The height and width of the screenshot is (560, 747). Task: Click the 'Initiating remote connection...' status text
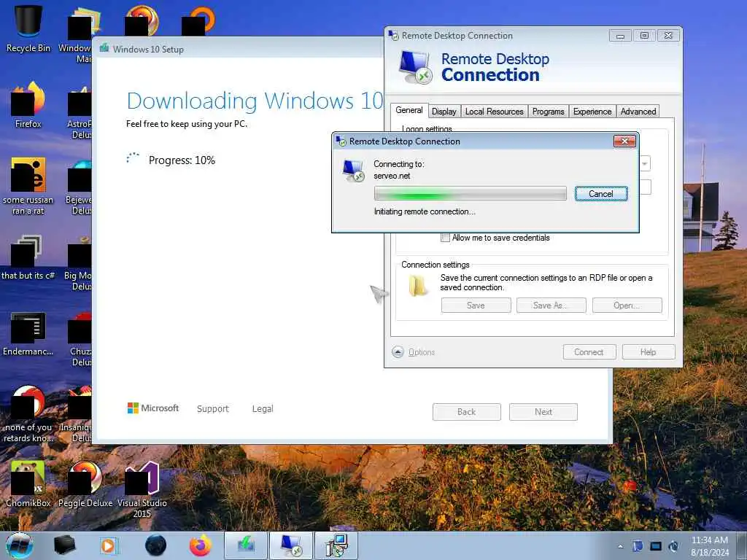[425, 211]
